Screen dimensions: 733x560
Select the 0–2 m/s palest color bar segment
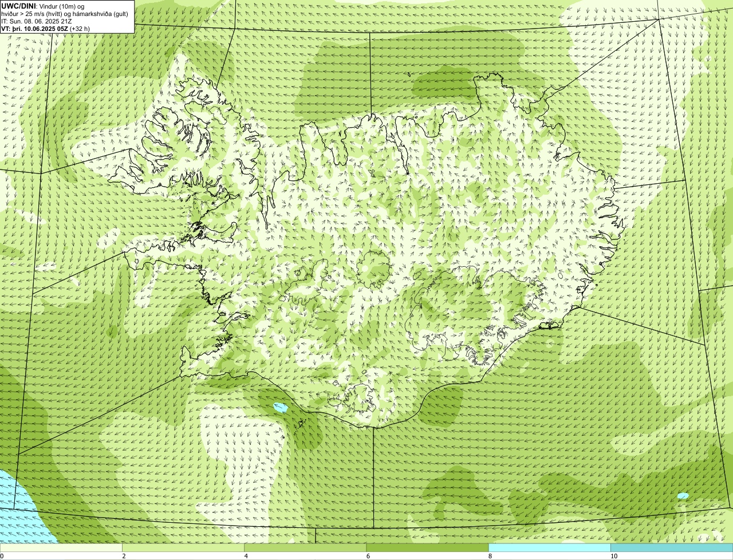tap(61, 547)
